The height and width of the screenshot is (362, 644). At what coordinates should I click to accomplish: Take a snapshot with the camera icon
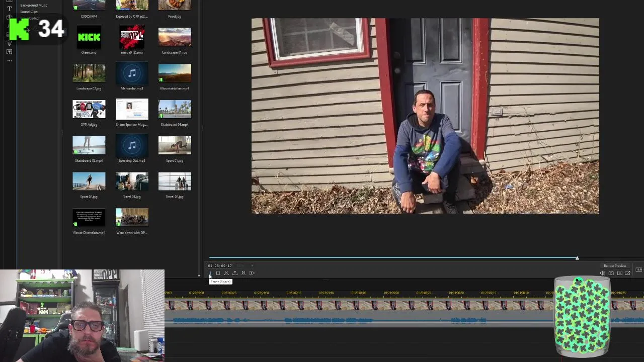(611, 273)
